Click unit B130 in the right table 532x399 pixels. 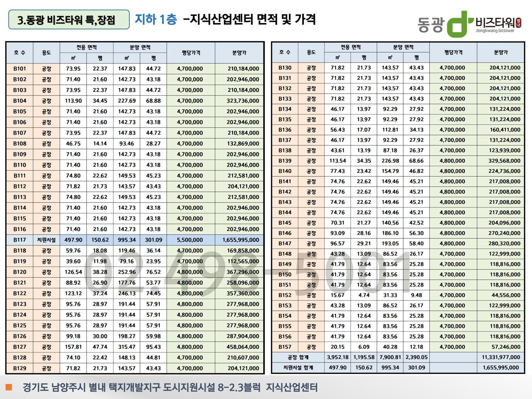[x=285, y=68]
